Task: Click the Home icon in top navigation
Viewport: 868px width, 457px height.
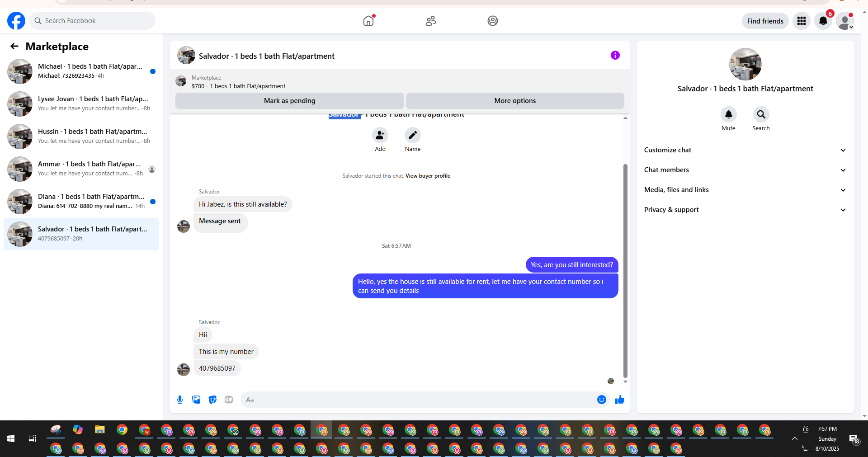Action: pos(368,21)
